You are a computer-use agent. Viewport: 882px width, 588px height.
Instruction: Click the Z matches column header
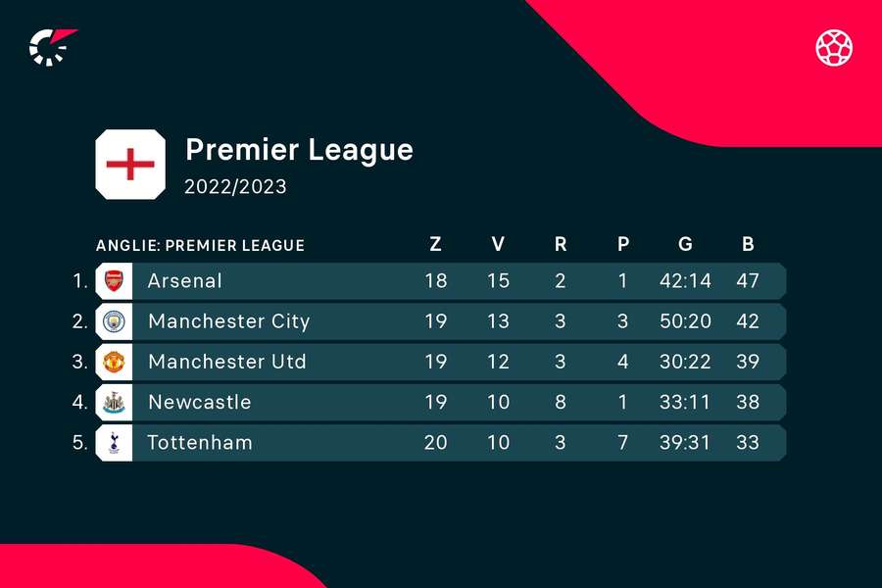pos(435,245)
